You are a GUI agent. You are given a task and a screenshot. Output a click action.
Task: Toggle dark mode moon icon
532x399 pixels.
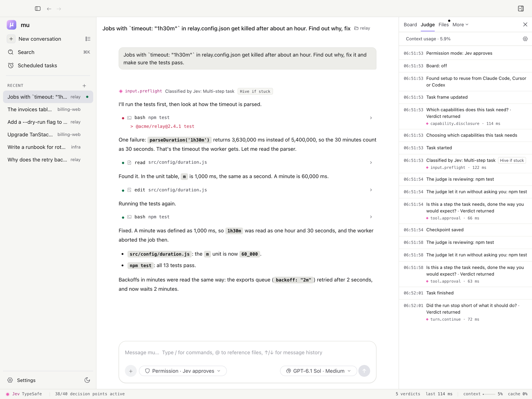point(87,380)
